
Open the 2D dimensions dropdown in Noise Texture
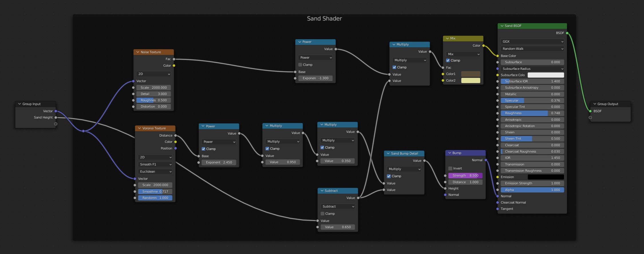pos(154,74)
